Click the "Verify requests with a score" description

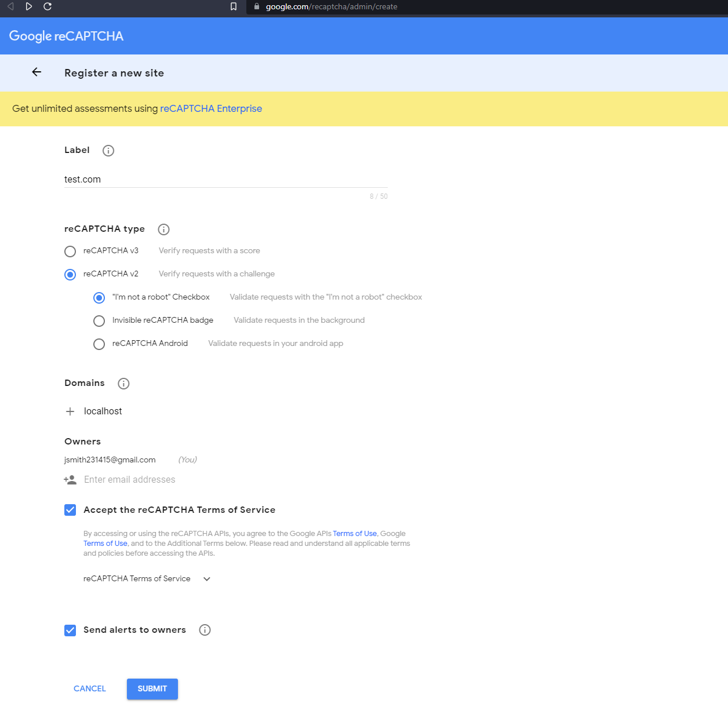pos(209,251)
